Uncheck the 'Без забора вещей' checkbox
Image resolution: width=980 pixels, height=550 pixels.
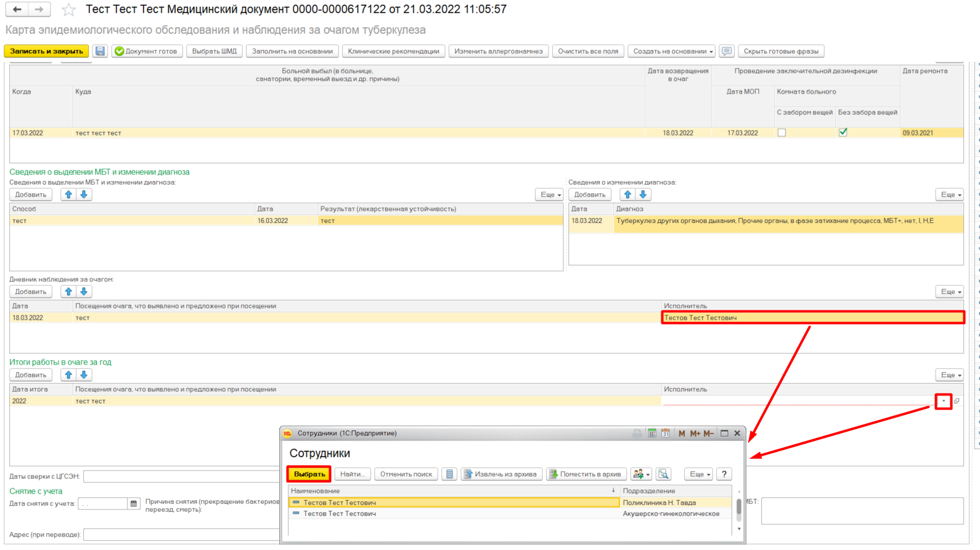[x=843, y=132]
